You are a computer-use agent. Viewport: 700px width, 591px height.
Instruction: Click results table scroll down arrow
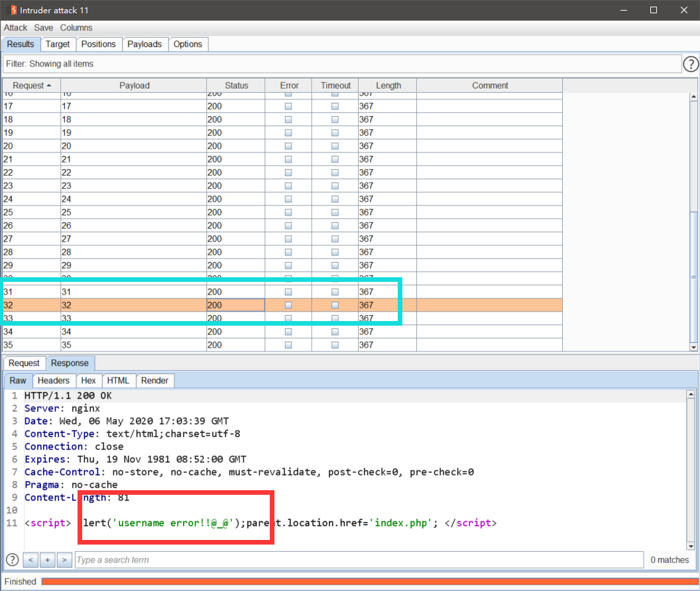[693, 347]
